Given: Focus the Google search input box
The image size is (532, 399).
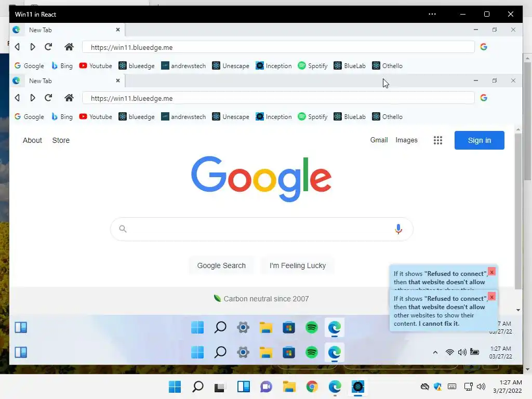Looking at the screenshot, I should 262,229.
